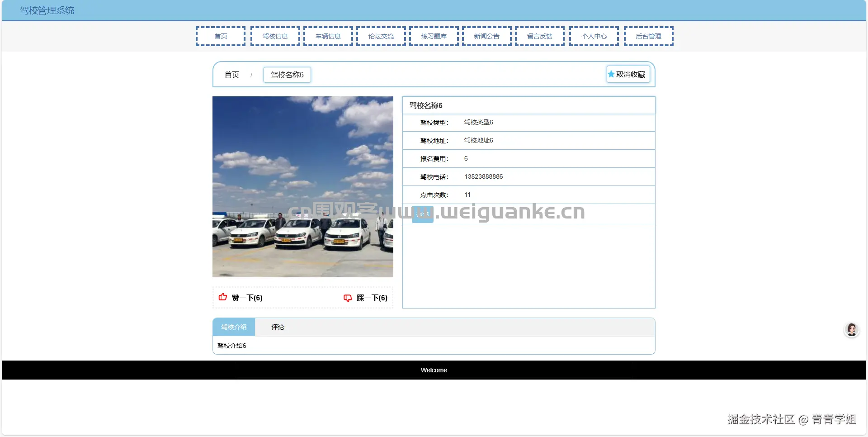Click the small blue button below 点击次数

[423, 214]
